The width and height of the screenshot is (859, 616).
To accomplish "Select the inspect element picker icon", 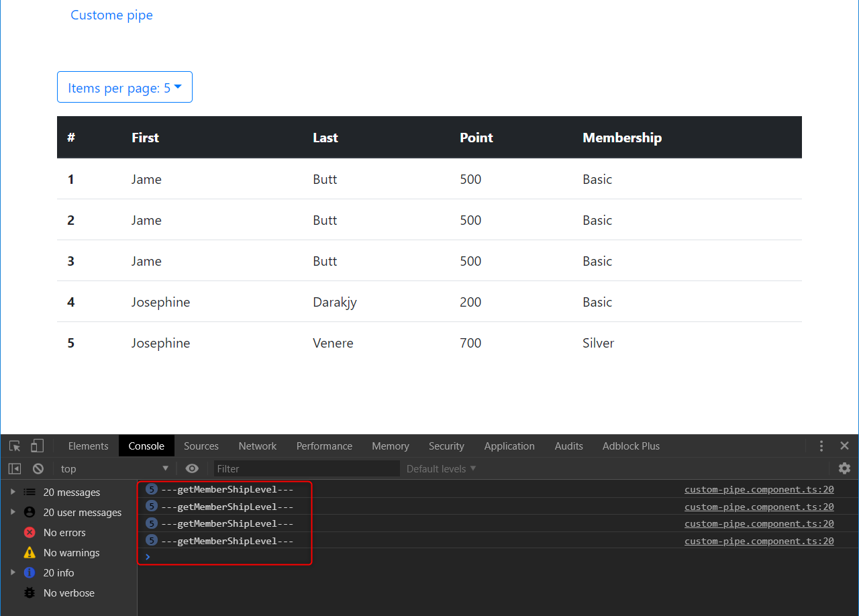I will 15,446.
